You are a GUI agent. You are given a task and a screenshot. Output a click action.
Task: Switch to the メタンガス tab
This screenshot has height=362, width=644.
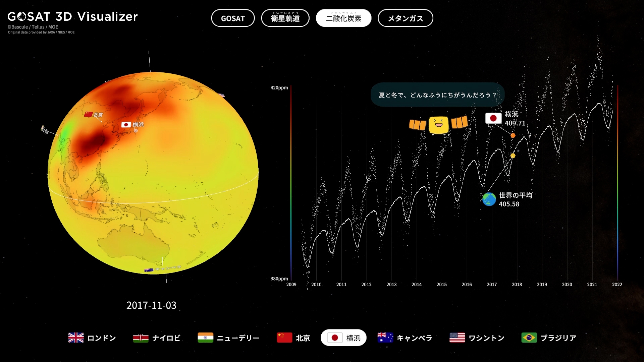point(405,18)
